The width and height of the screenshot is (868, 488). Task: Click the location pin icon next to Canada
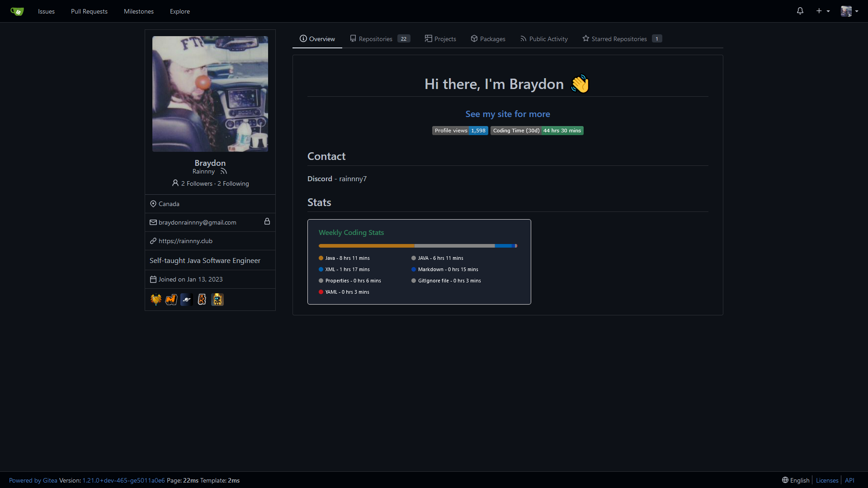coord(153,204)
